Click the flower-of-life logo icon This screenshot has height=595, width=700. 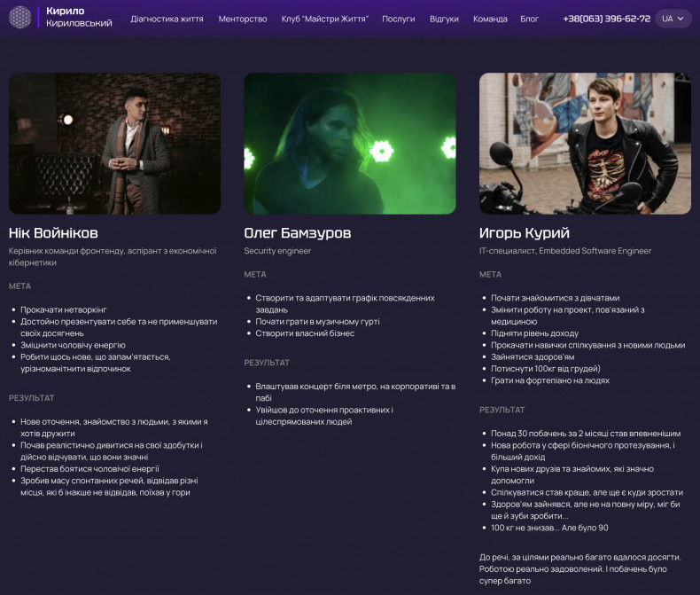[19, 18]
